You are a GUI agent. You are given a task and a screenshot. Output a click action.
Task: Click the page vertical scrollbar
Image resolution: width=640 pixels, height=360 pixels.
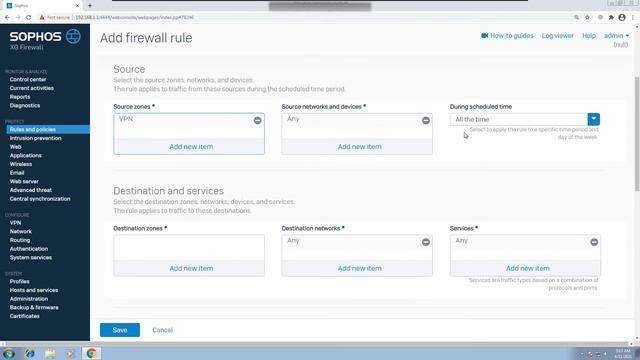[x=637, y=134]
